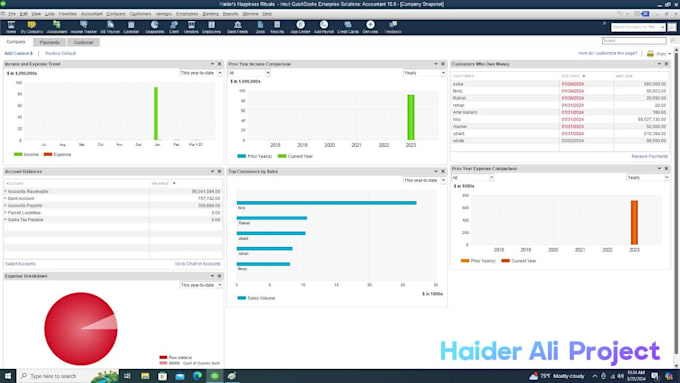Open the Go to Chart of Accounts link
Viewport: 680px width, 383px height.
tap(197, 264)
